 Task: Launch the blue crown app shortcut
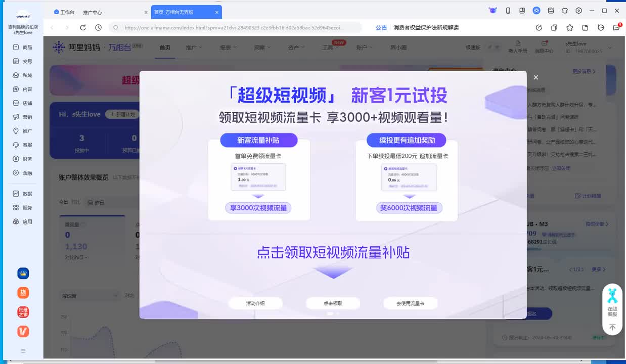coord(23,274)
